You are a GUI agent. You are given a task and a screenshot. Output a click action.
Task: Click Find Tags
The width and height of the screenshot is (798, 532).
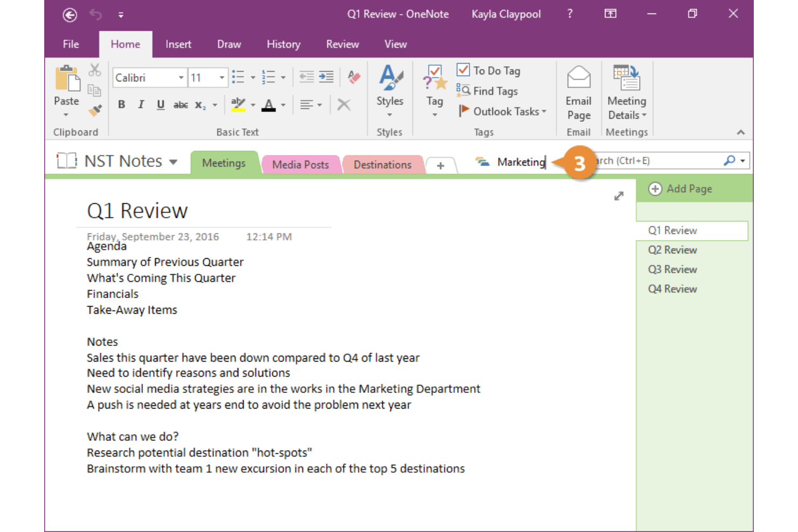(x=487, y=91)
